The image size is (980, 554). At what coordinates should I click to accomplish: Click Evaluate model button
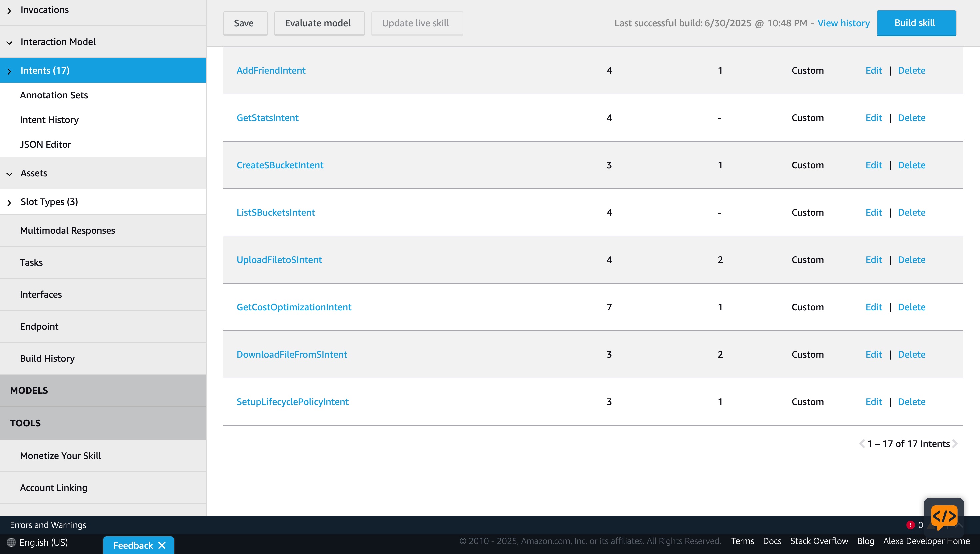click(319, 23)
